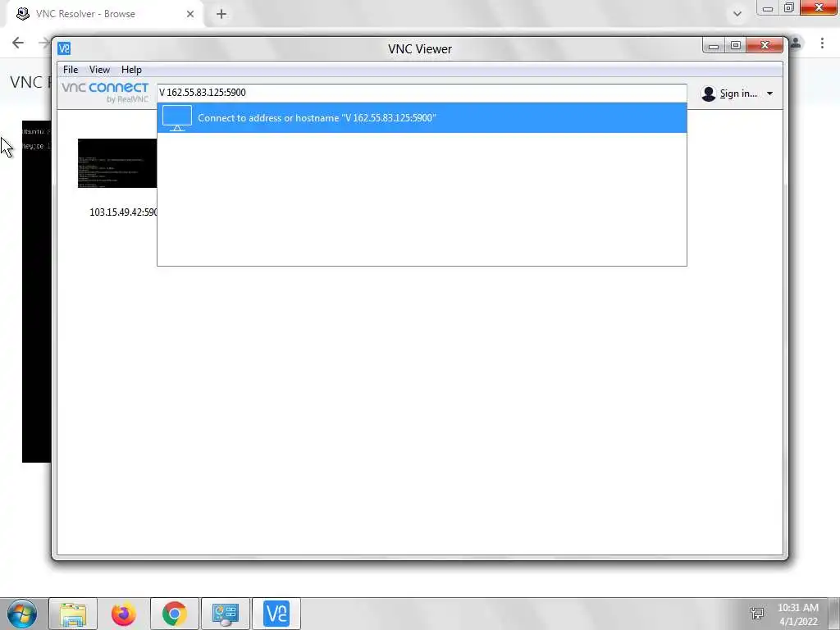The image size is (840, 630).
Task: Open the Help menu in VNC Viewer
Action: (x=131, y=70)
